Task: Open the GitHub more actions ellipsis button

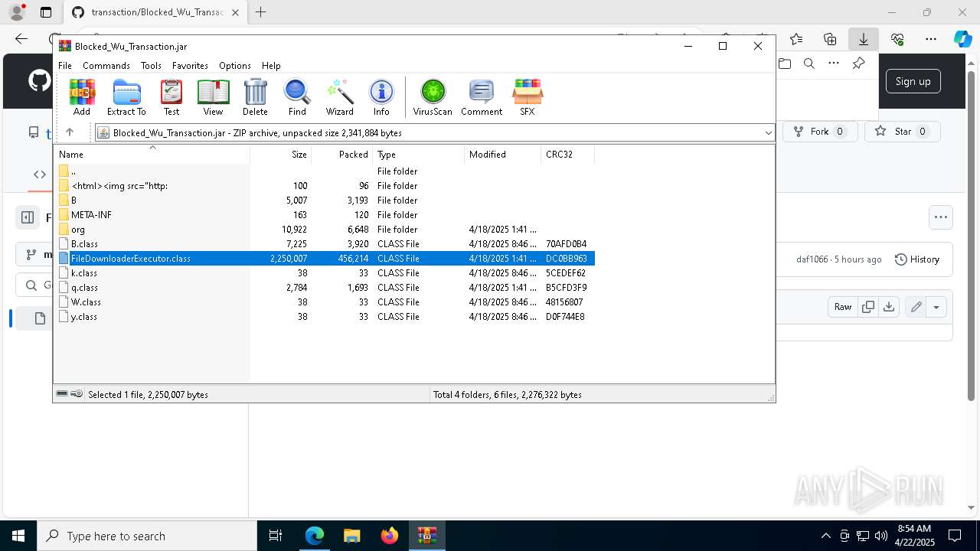Action: [x=941, y=217]
